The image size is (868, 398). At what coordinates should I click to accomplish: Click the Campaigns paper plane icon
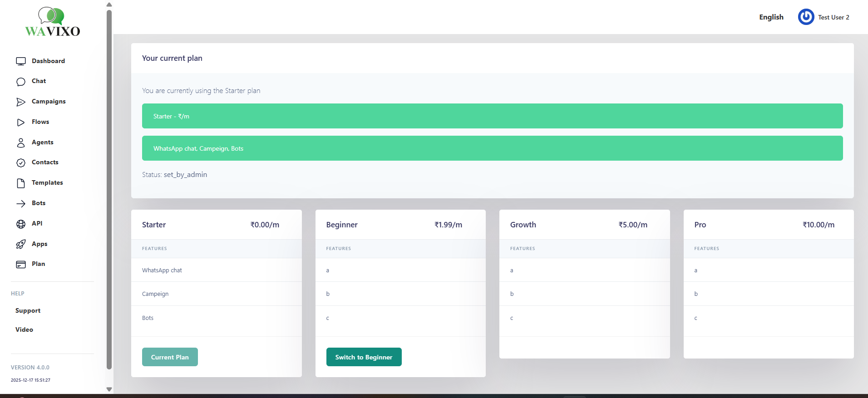pos(21,102)
